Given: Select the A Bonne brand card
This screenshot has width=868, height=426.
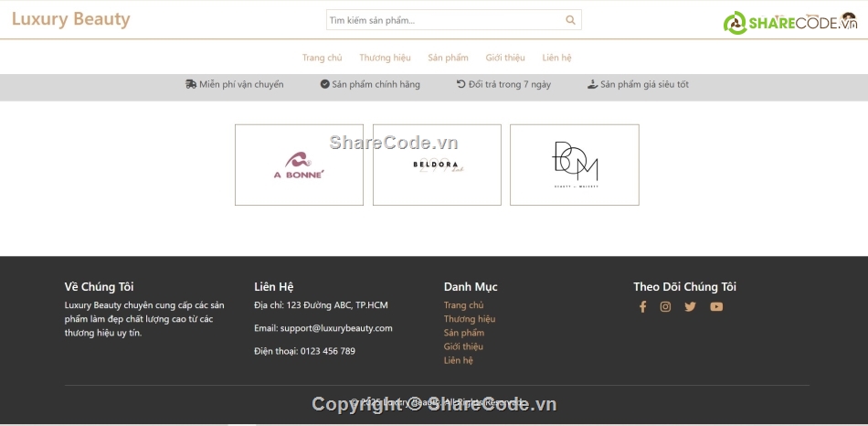Looking at the screenshot, I should click(x=299, y=165).
